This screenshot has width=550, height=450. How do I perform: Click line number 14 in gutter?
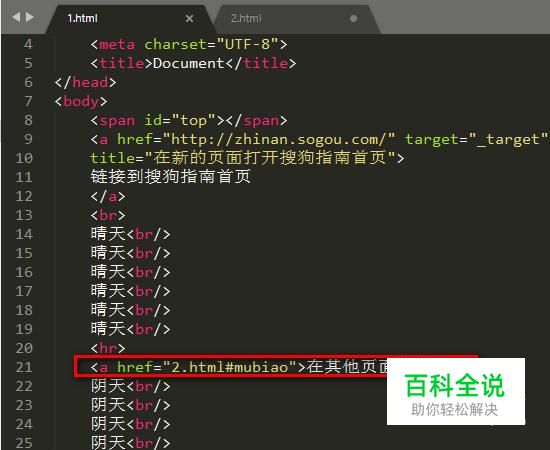[x=24, y=234]
